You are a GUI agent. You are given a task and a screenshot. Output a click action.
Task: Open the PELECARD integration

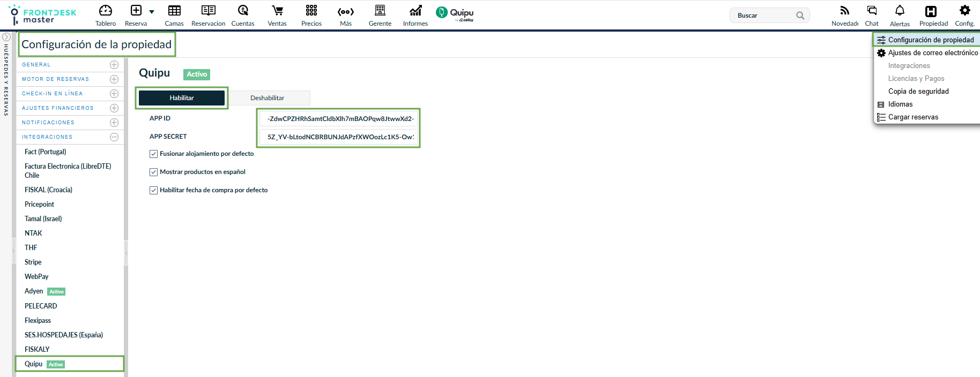[41, 306]
